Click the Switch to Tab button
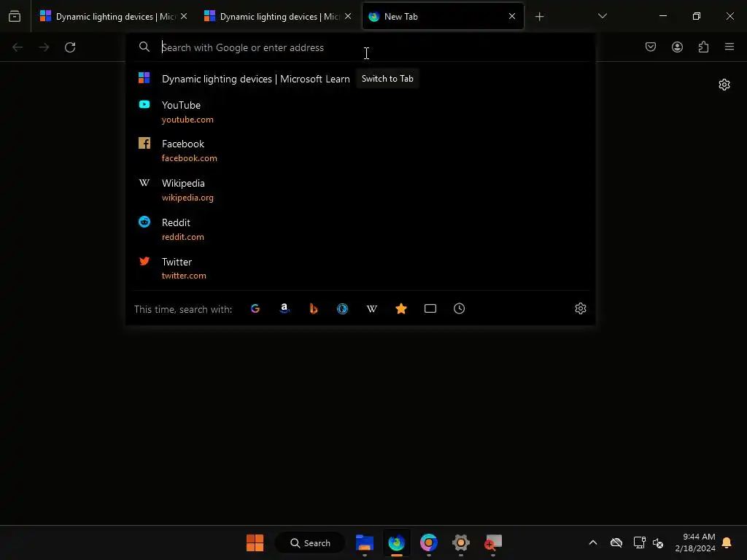The width and height of the screenshot is (747, 560). tap(387, 79)
